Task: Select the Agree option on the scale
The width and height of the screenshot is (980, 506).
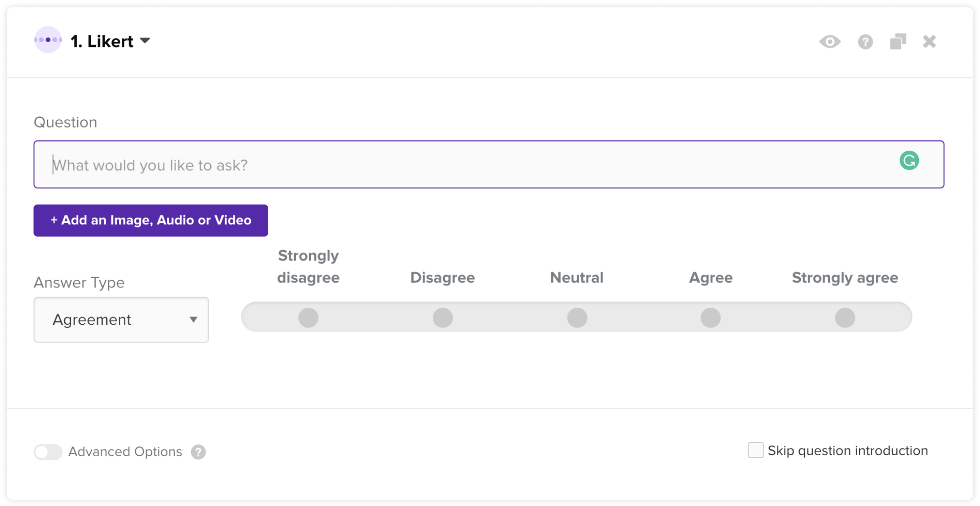Action: [x=710, y=317]
